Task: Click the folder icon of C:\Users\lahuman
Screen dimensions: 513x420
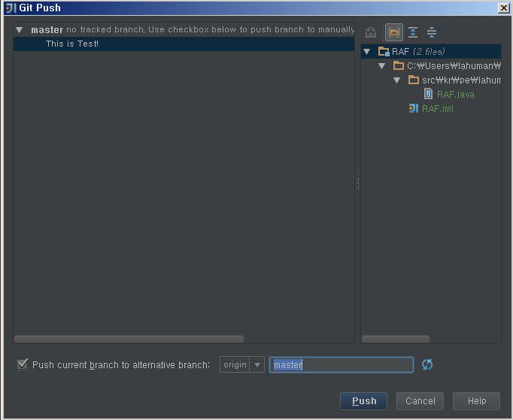Action: pos(399,65)
